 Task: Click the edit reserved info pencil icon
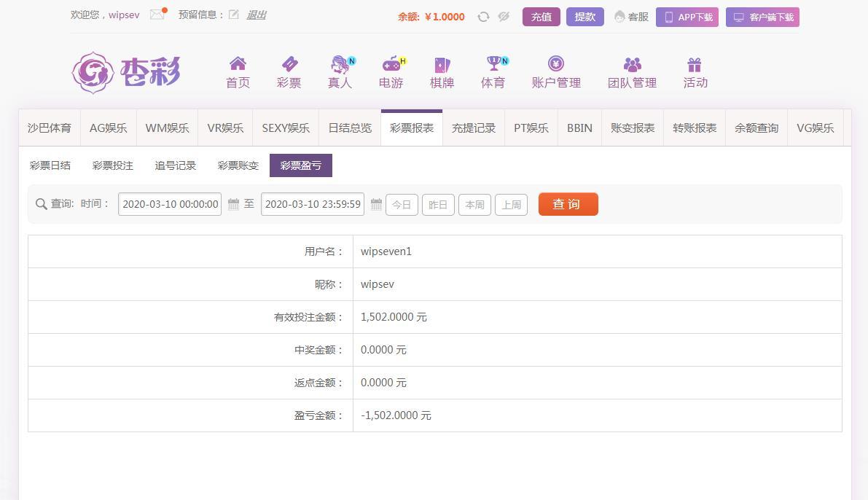(x=234, y=15)
